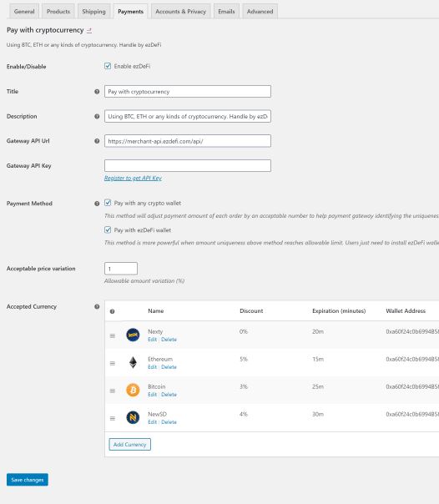Image resolution: width=439 pixels, height=504 pixels.
Task: Select the Payments tab
Action: click(x=130, y=12)
